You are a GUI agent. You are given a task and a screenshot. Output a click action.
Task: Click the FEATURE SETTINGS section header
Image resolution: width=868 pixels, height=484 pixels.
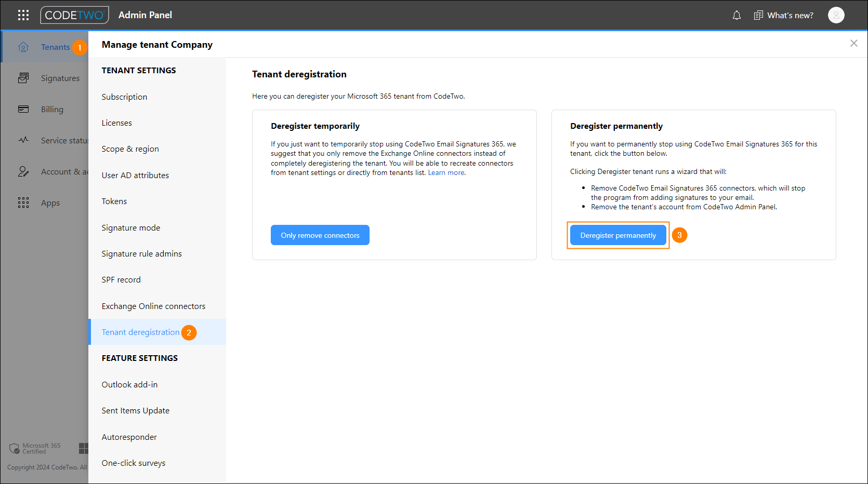(140, 358)
